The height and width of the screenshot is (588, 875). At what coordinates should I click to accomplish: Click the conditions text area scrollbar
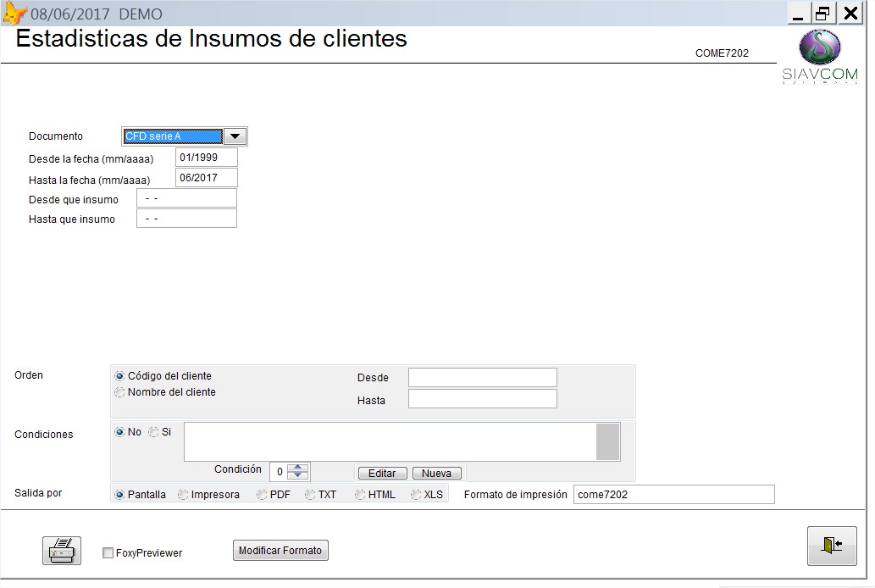tap(607, 441)
